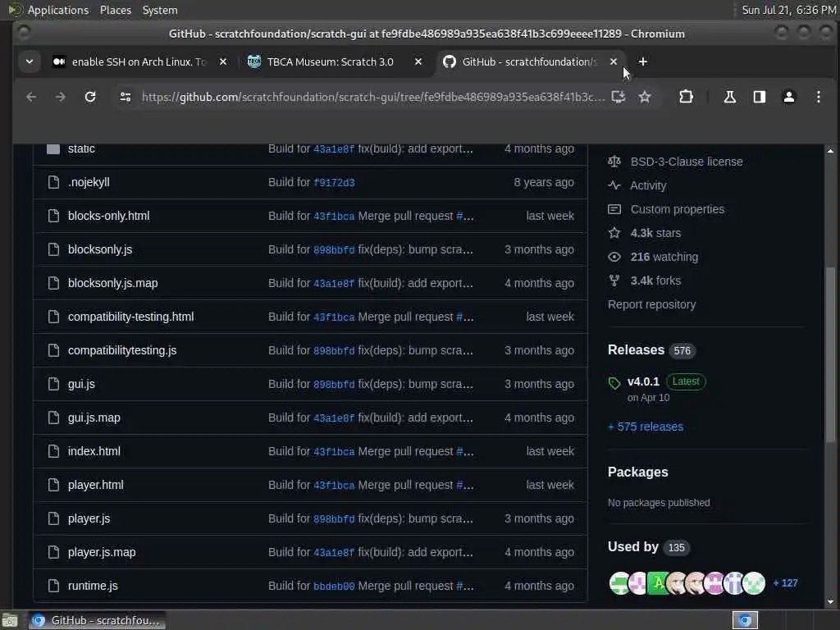View 216 watching

pyautogui.click(x=664, y=257)
